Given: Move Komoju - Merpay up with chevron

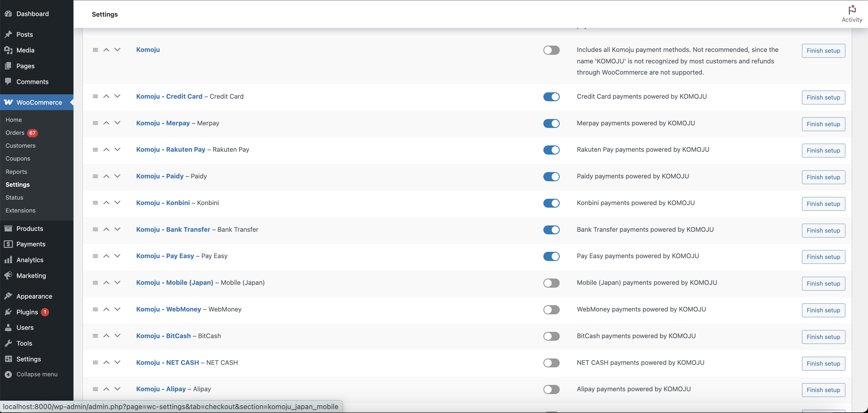Looking at the screenshot, I should click(x=106, y=123).
